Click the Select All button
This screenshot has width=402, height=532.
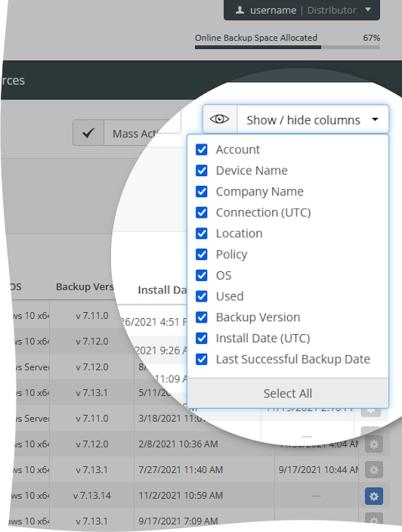pos(288,393)
